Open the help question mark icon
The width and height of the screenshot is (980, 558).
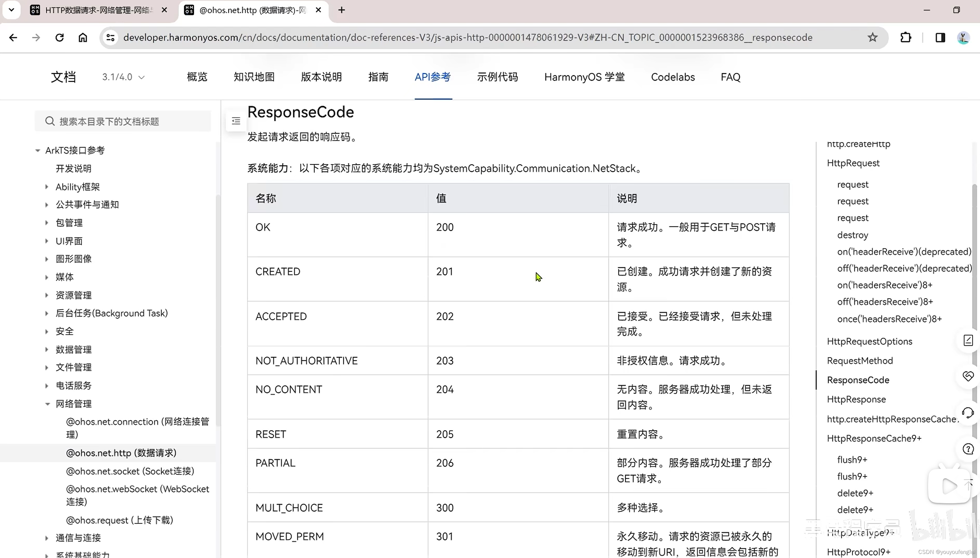(x=968, y=449)
